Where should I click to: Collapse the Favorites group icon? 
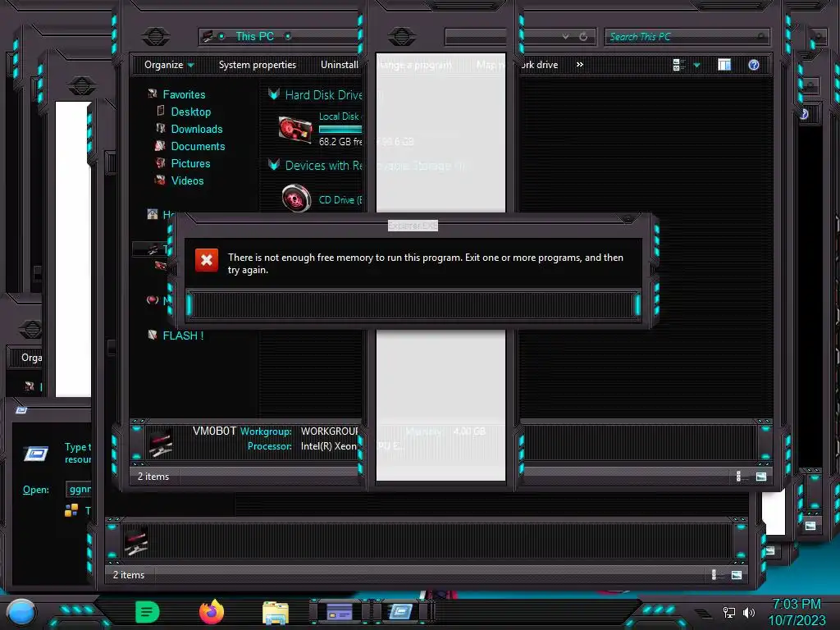153,94
